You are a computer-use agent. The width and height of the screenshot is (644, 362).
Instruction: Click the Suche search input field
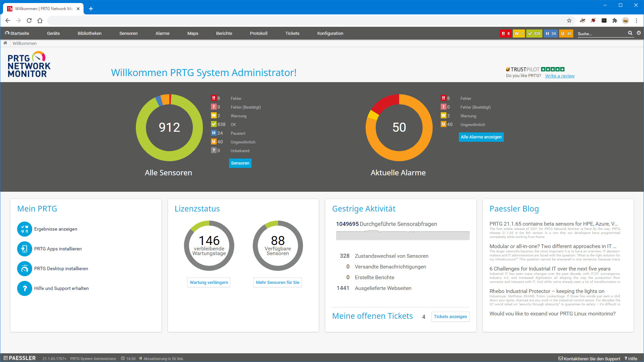click(602, 34)
